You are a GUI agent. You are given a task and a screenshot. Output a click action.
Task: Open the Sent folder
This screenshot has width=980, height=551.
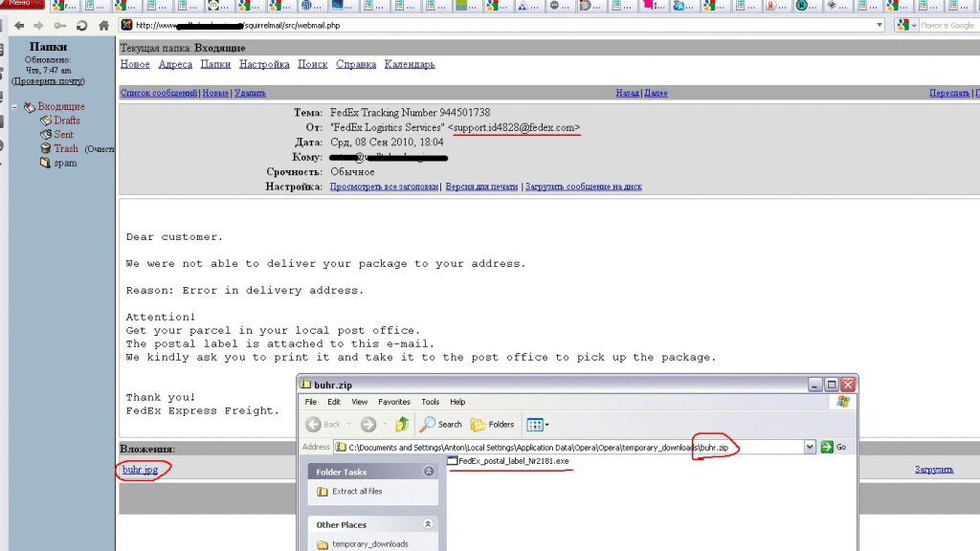coord(63,134)
